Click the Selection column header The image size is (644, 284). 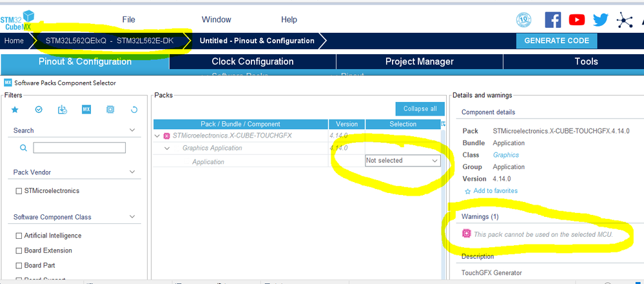(402, 124)
